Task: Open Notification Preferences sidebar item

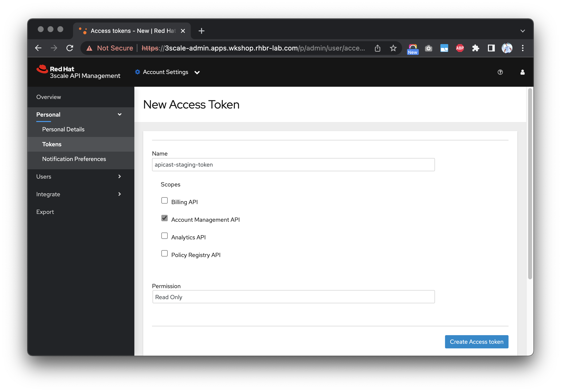Action: [x=74, y=159]
